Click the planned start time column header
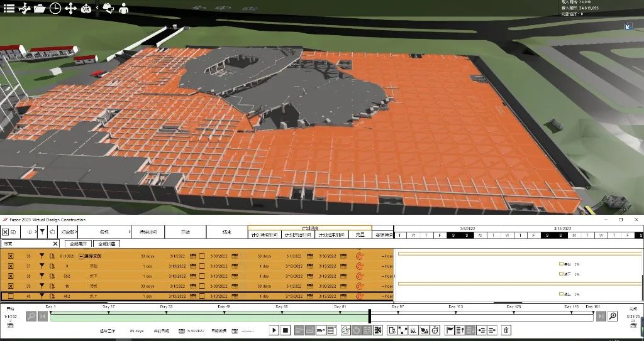644x341 pixels. pyautogui.click(x=297, y=235)
